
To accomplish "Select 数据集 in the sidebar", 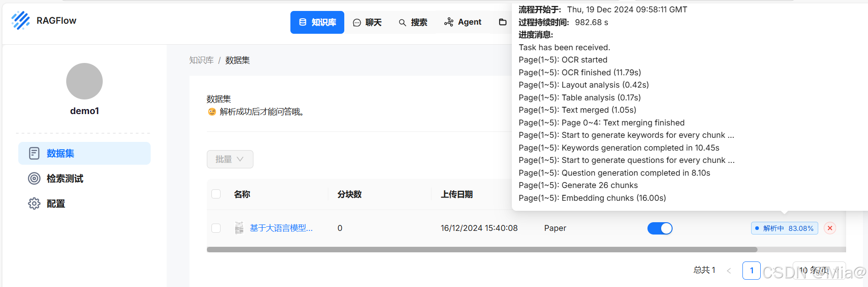I will click(84, 153).
